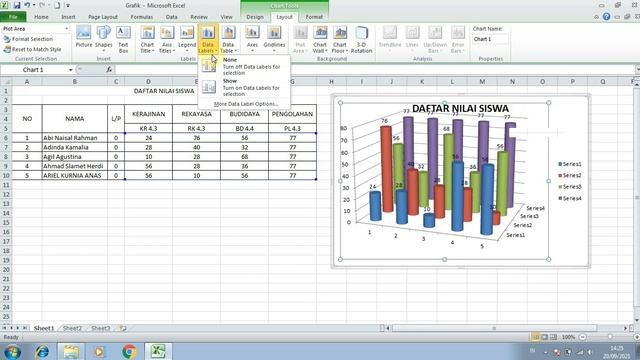This screenshot has height=360, width=640.
Task: Insert a Text Box
Action: pos(123,39)
